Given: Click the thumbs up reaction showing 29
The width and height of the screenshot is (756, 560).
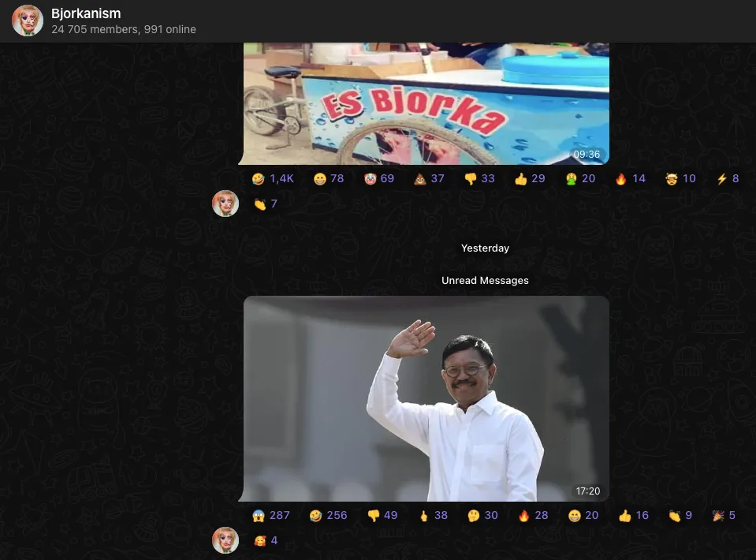Looking at the screenshot, I should 530,179.
